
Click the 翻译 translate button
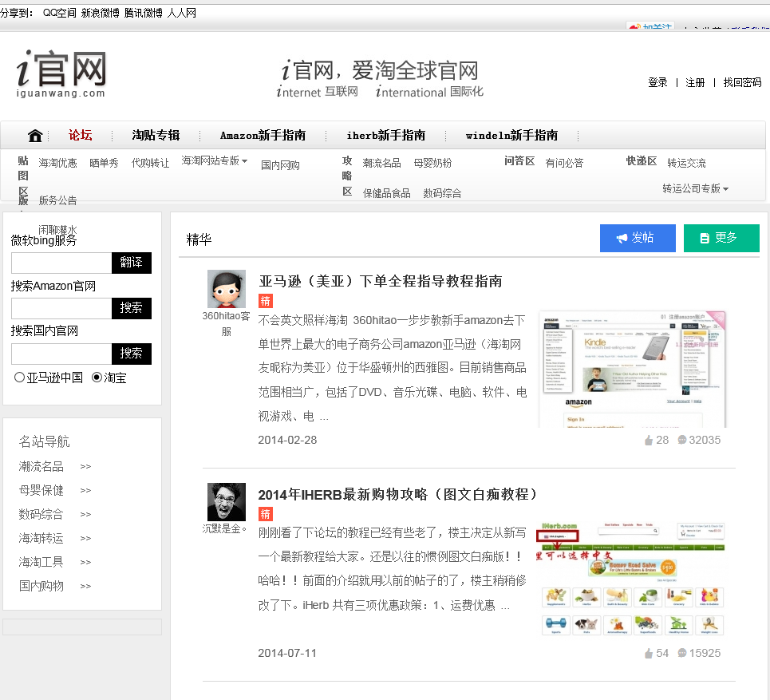point(132,263)
